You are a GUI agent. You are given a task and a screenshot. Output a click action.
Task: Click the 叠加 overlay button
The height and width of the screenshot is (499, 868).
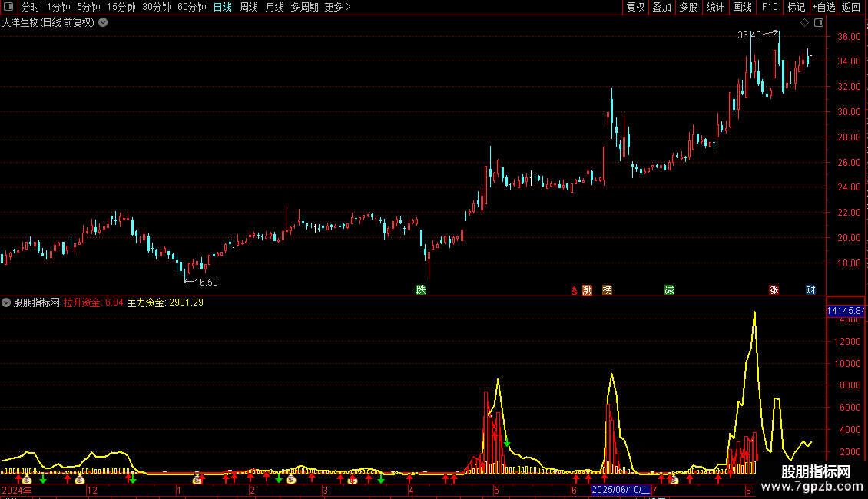click(661, 7)
